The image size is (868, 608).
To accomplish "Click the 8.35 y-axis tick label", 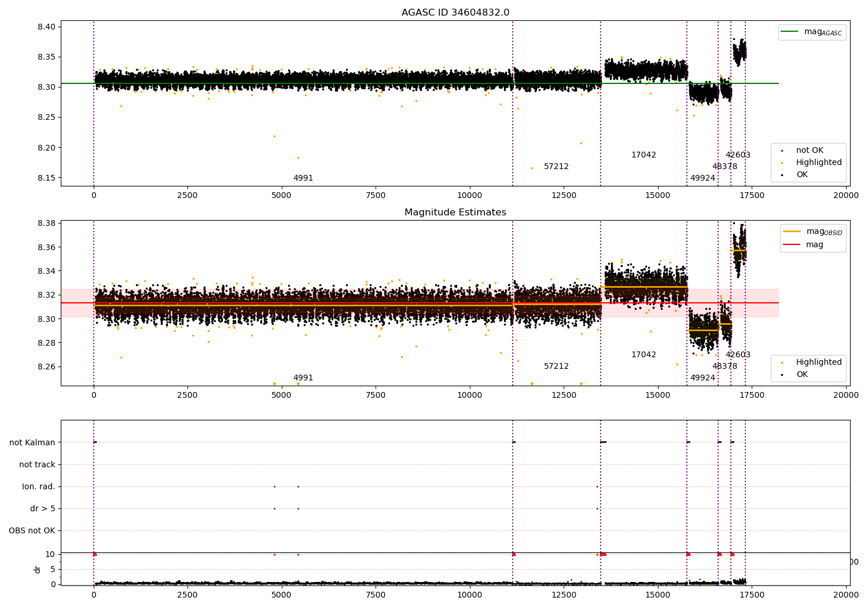I will tap(46, 57).
